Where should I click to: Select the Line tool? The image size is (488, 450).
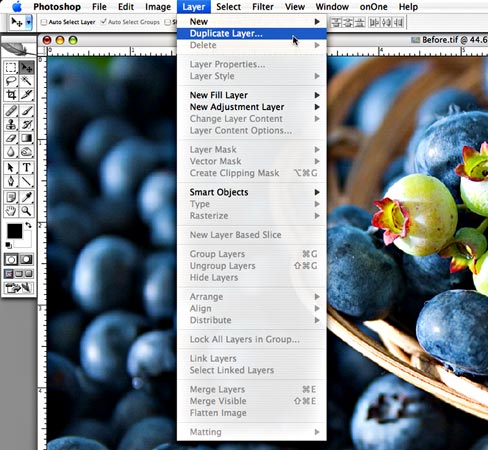(26, 181)
